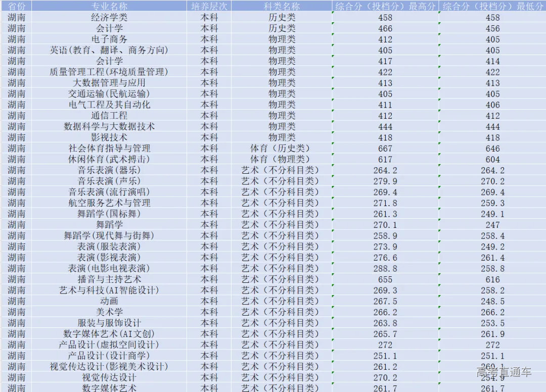Select the highest score cell 667

[x=385, y=149]
